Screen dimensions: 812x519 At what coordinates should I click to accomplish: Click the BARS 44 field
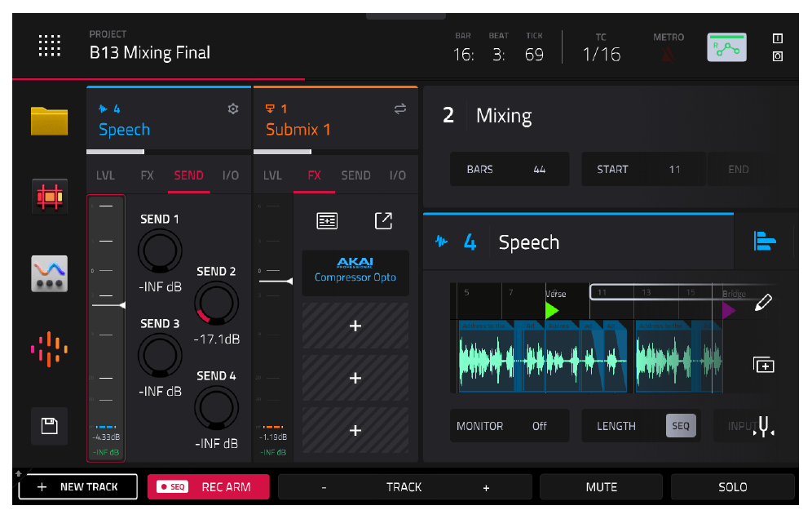click(510, 169)
